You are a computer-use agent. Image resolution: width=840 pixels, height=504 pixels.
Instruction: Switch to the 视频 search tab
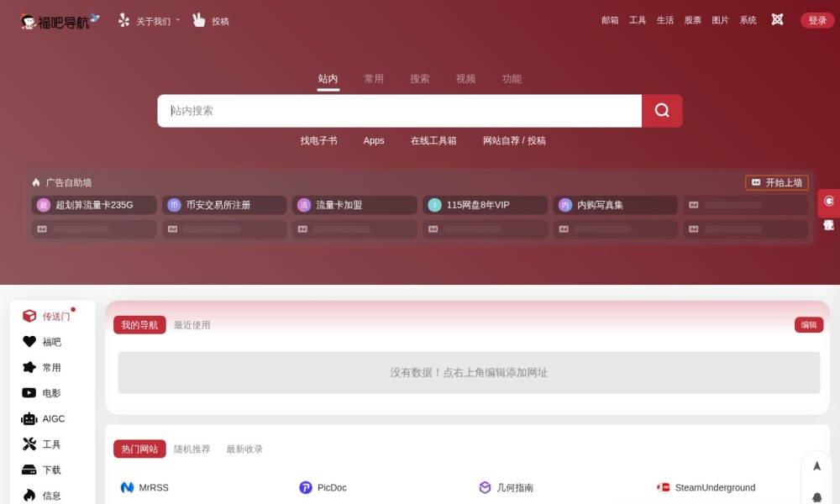pyautogui.click(x=465, y=78)
